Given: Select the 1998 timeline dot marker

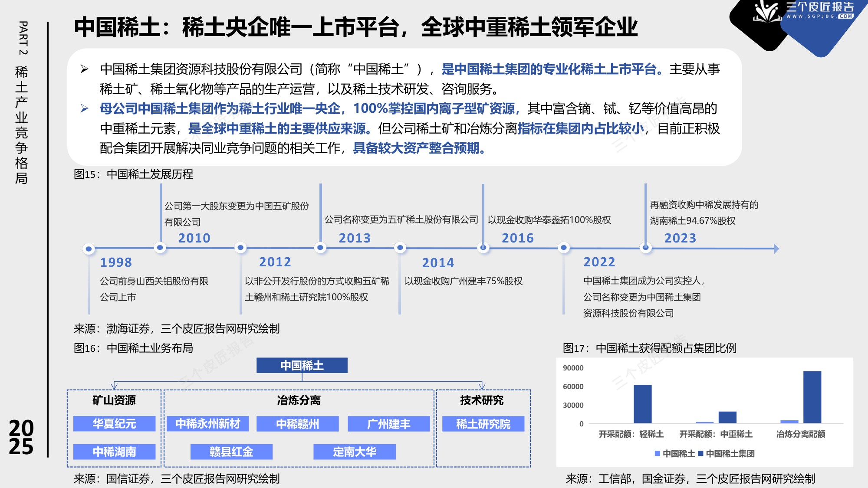Looking at the screenshot, I should click(89, 249).
